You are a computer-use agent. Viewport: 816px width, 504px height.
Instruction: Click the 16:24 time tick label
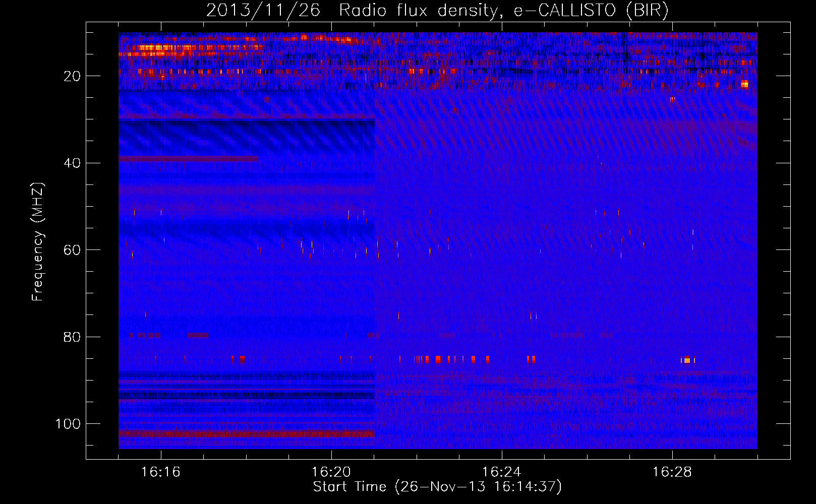pos(502,472)
